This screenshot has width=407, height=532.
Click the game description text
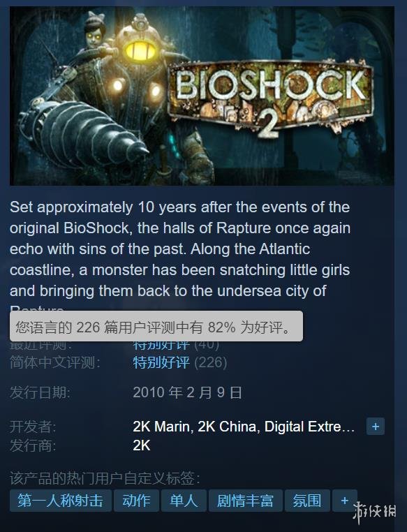point(179,254)
